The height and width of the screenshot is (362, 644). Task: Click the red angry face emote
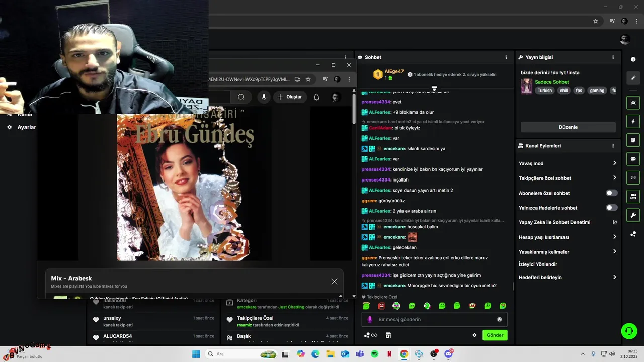(x=381, y=306)
